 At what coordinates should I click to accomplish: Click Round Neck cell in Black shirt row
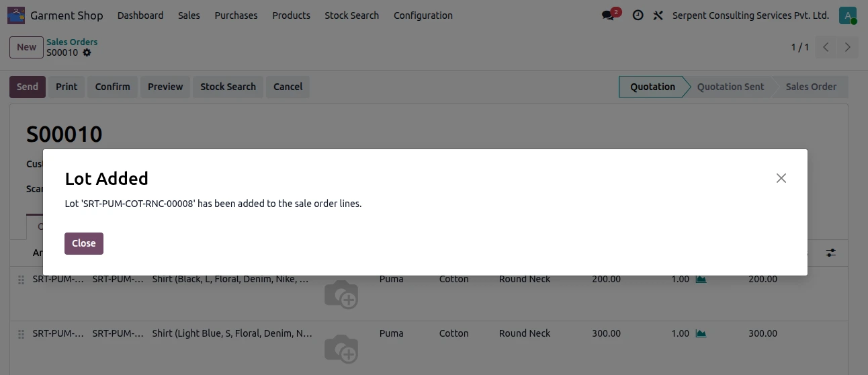pos(525,279)
